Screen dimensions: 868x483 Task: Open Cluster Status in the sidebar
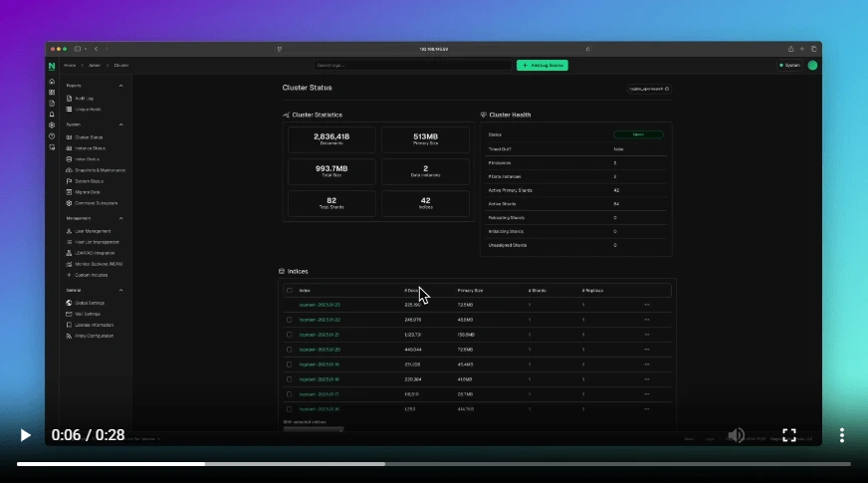point(89,137)
